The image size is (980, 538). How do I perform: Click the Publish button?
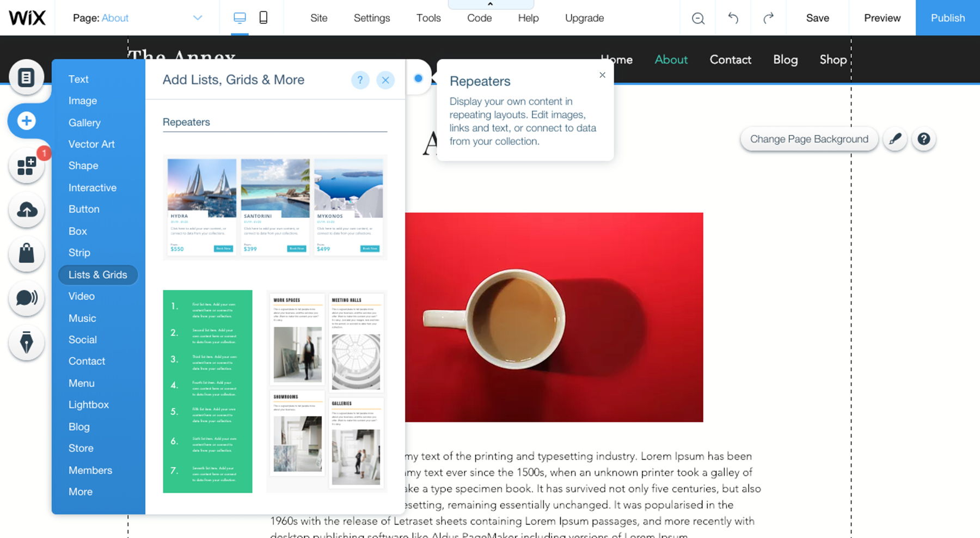click(948, 18)
